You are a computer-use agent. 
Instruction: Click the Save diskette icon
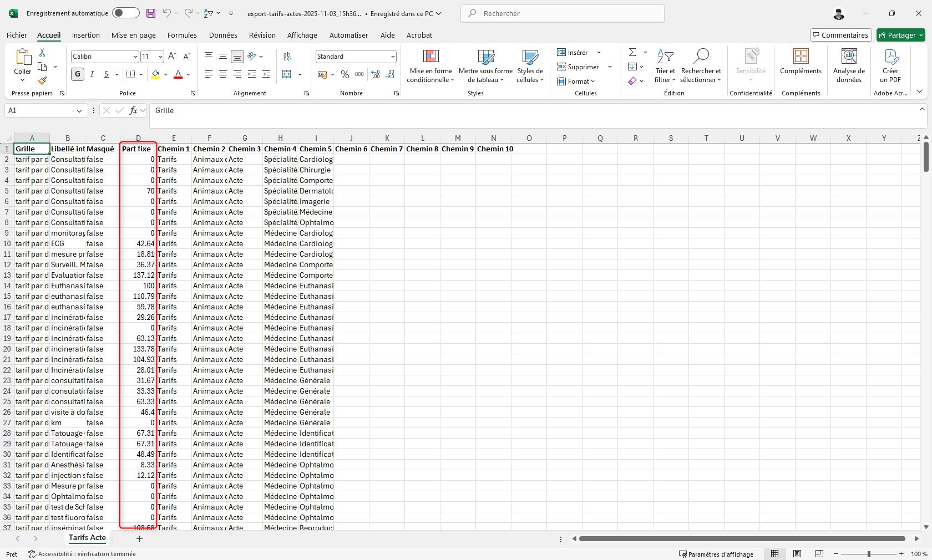pos(150,13)
